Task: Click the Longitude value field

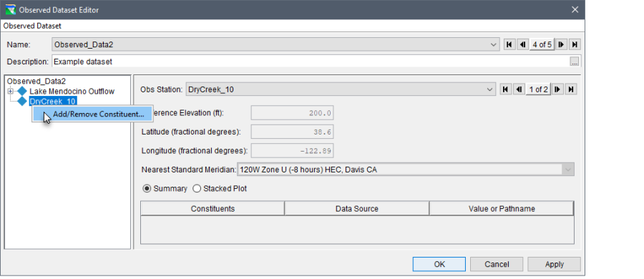Action: click(292, 151)
